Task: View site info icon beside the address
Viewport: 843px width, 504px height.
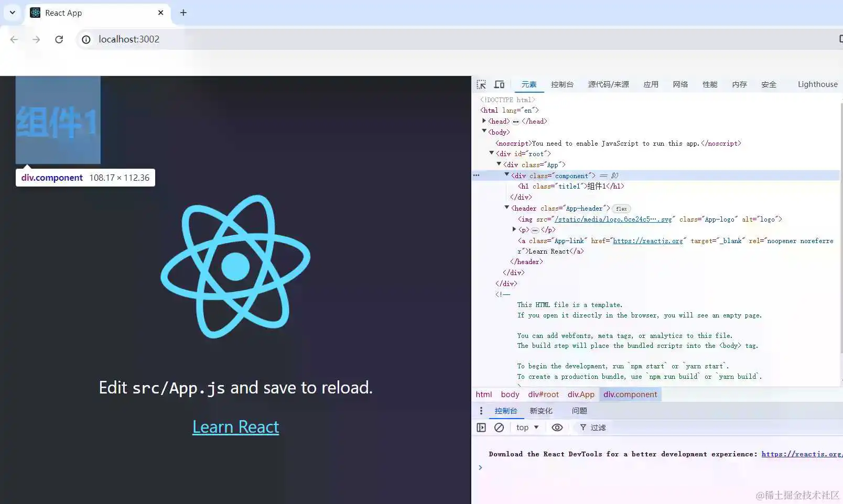Action: coord(86,39)
